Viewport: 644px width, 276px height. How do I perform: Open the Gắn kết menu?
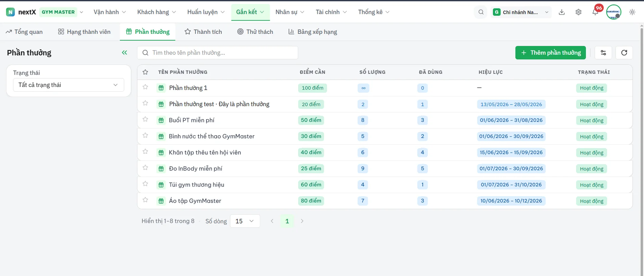[x=250, y=12]
